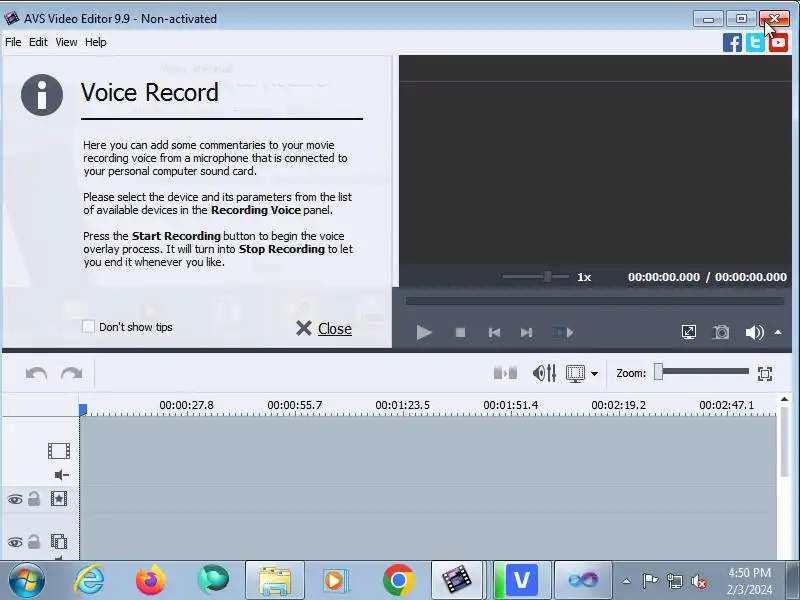Viewport: 800px width, 600px height.
Task: Open the Windows Start menu
Action: click(x=26, y=580)
